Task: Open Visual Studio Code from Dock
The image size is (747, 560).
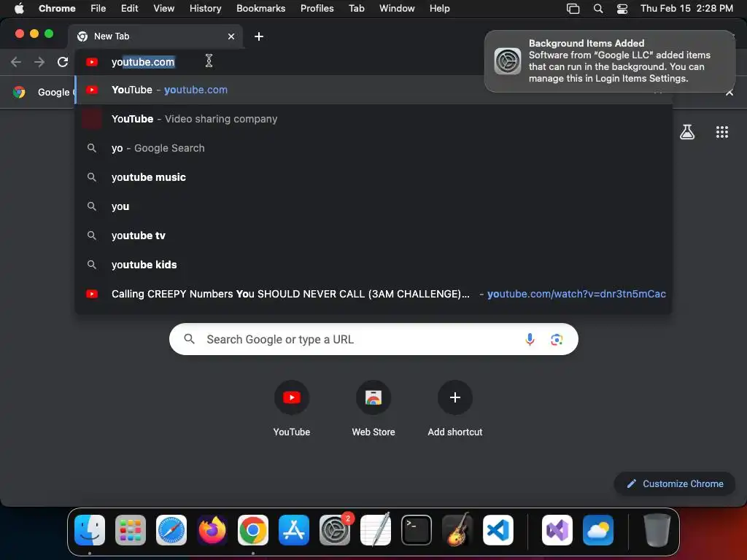Action: click(x=498, y=530)
